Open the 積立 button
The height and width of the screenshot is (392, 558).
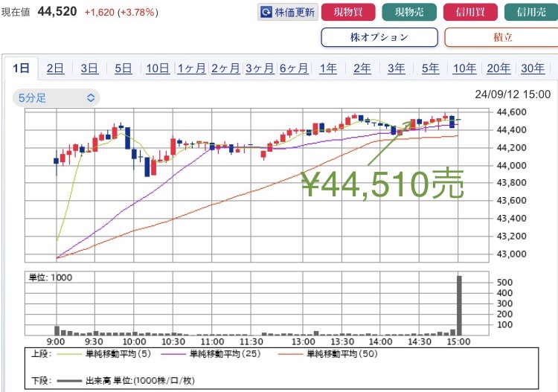point(501,37)
